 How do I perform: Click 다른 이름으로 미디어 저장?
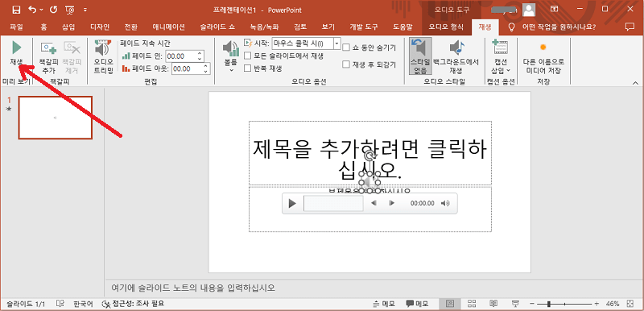[543, 56]
